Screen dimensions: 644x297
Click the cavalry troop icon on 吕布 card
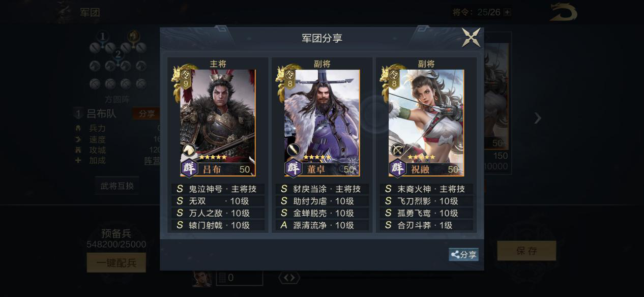tap(189, 150)
